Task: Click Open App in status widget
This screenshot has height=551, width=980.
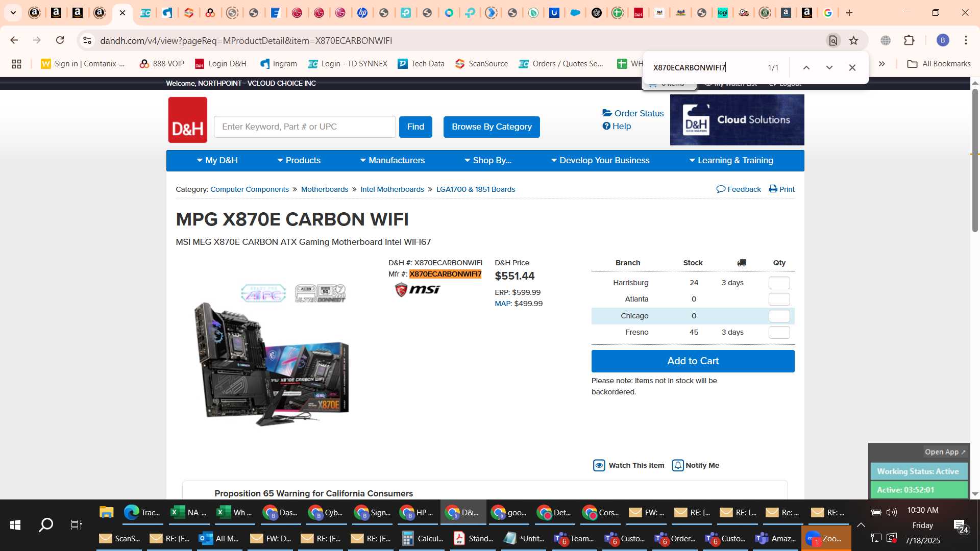Action: [x=945, y=452]
